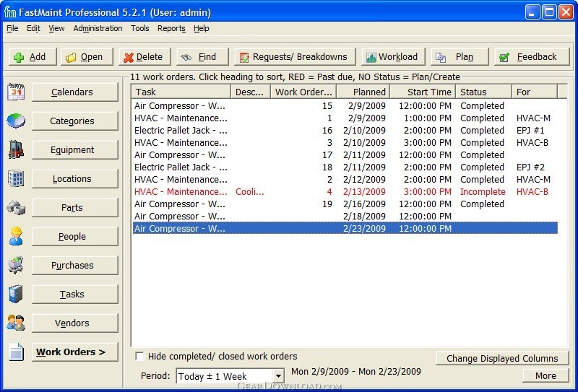Open the Help menu
Image resolution: width=578 pixels, height=392 pixels.
[x=202, y=28]
